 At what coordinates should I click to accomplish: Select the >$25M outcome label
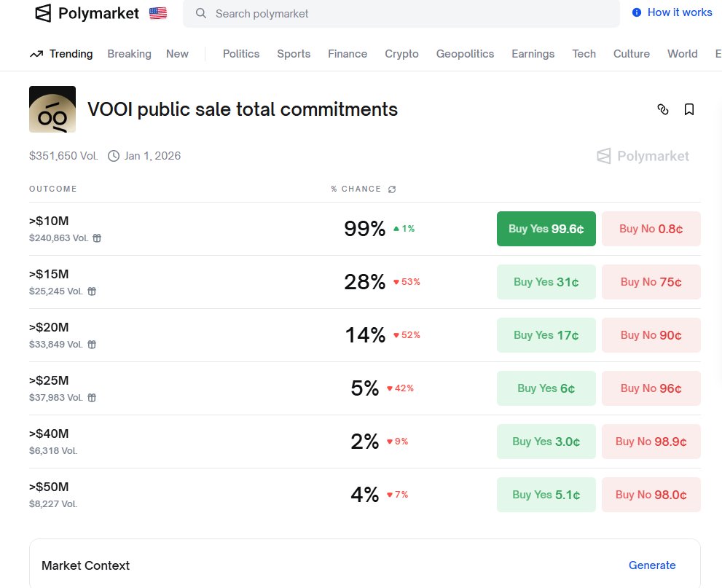tap(49, 381)
